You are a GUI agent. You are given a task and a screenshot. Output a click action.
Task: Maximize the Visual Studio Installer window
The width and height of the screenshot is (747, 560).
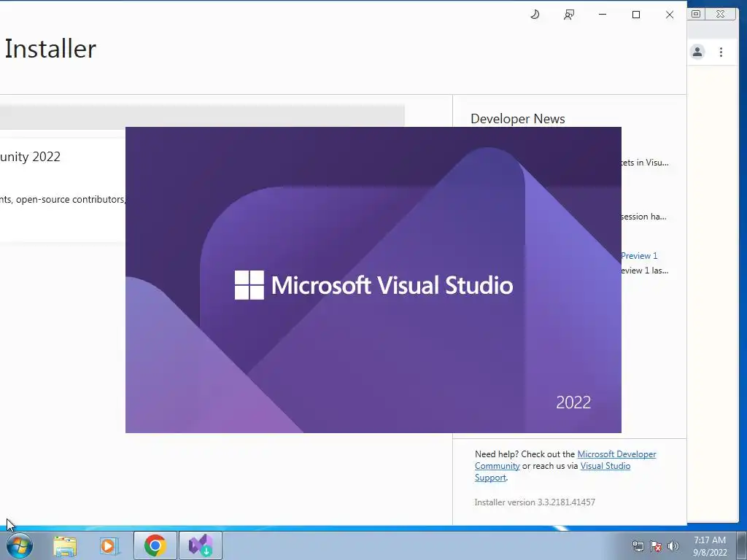tap(636, 15)
